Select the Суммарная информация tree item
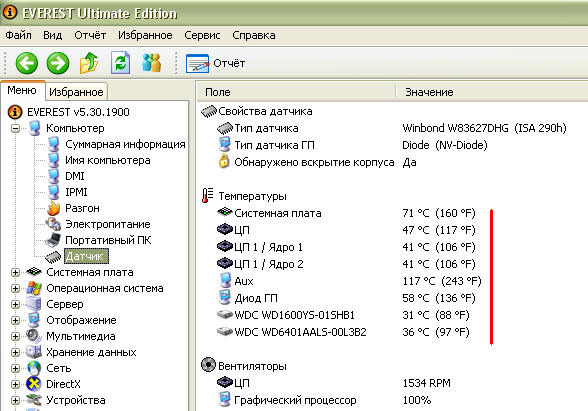 (125, 144)
